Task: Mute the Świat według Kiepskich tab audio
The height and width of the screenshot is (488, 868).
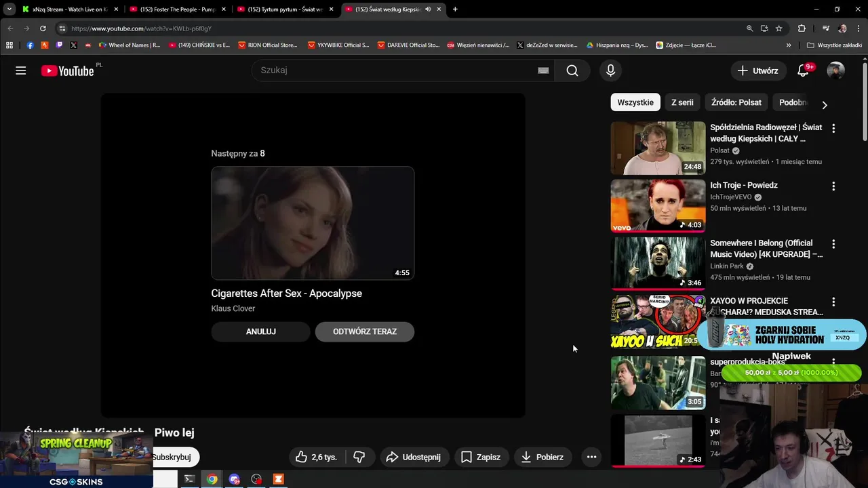Action: 428,9
